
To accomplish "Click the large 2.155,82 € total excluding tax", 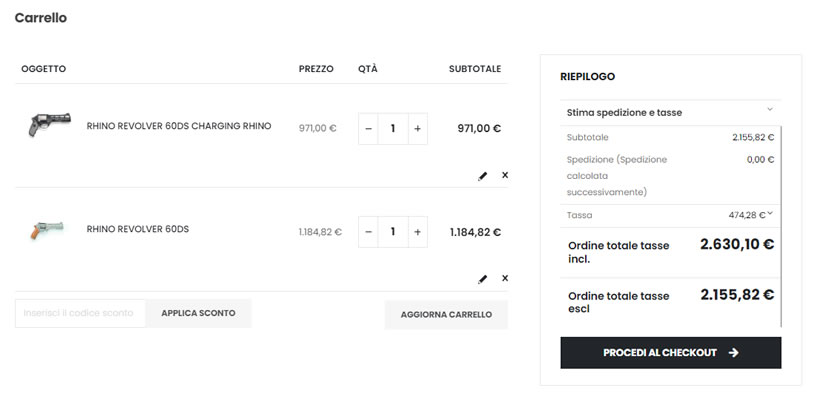I will tap(737, 295).
